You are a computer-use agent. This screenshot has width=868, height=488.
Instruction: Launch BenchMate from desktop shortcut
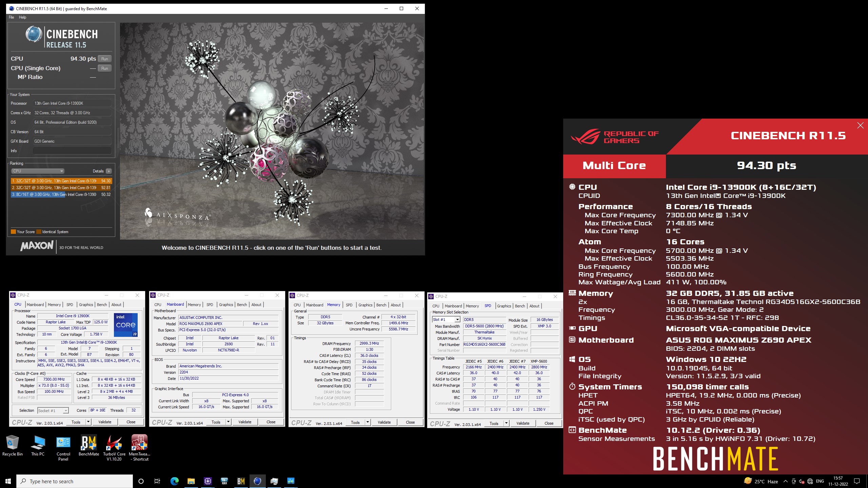click(89, 446)
